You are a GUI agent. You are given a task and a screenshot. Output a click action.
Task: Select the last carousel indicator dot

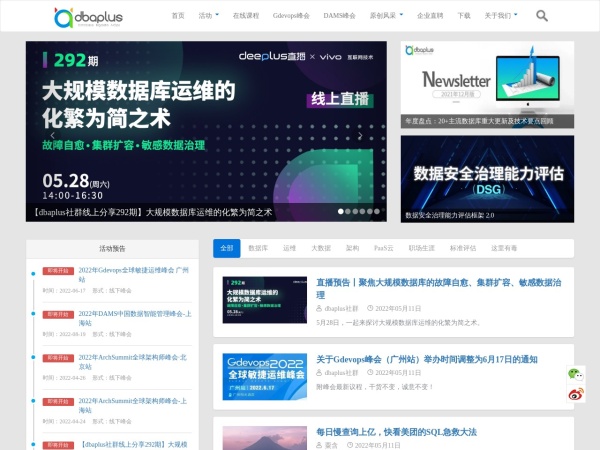(377, 211)
